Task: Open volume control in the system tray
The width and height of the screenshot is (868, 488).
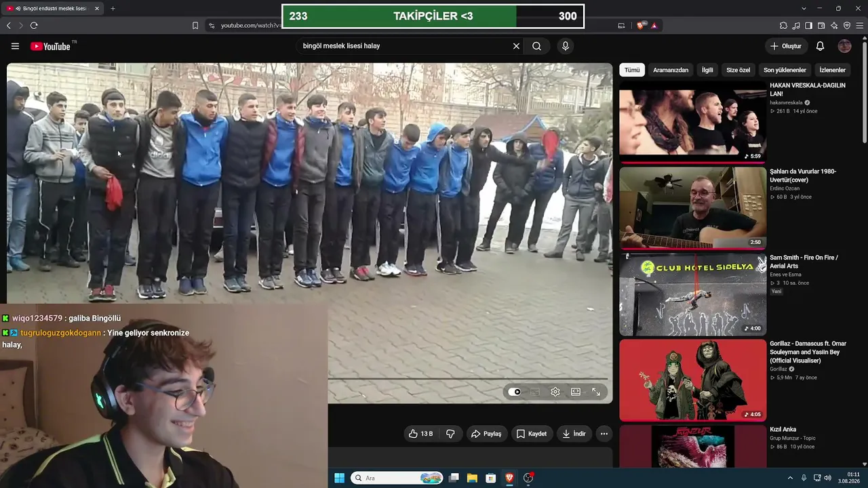Action: (x=827, y=478)
